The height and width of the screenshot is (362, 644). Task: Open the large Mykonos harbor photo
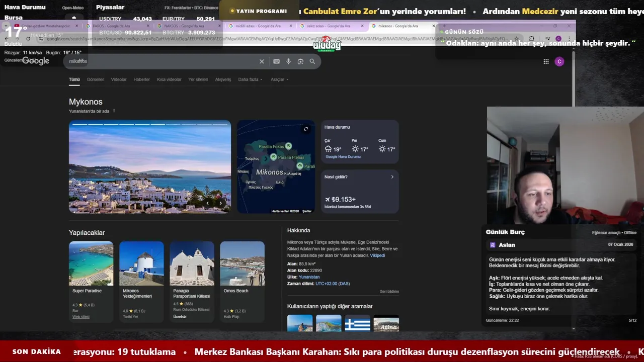150,167
